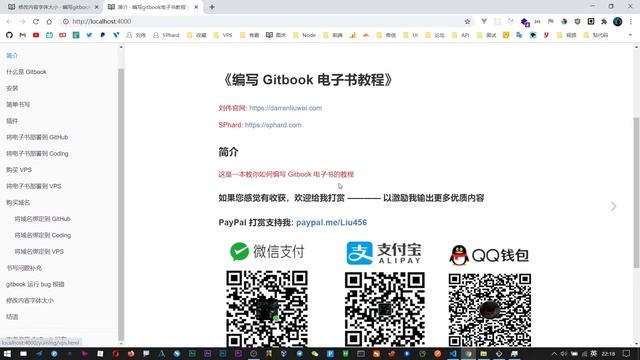Go to next page arrow
The height and width of the screenshot is (360, 640).
pyautogui.click(x=613, y=207)
